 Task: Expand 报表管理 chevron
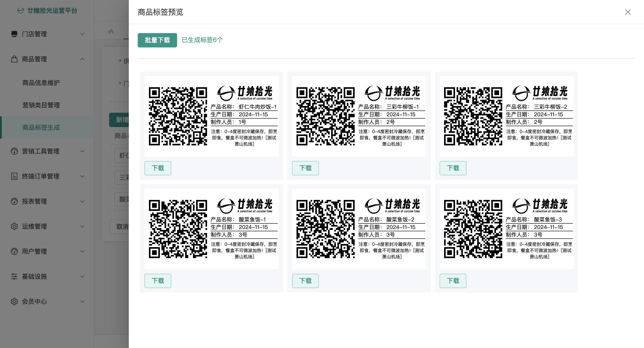[x=82, y=201]
